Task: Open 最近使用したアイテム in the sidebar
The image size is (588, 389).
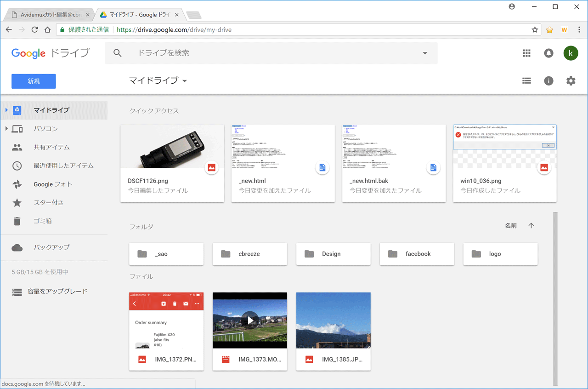Action: [63, 166]
